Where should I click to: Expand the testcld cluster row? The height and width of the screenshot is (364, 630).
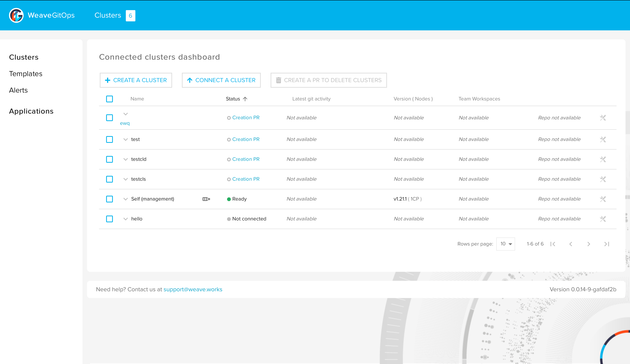click(x=125, y=160)
